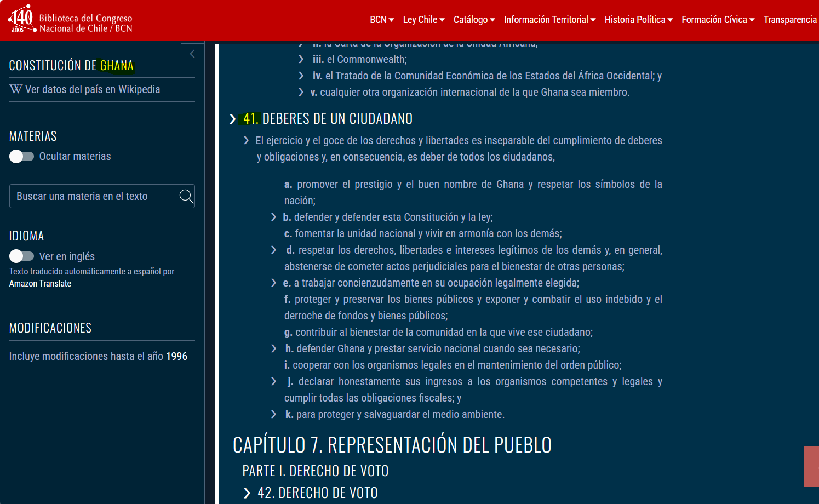Viewport: 819px width, 504px height.
Task: Click chevron beside item k. proteger el medio ambiente
Action: [274, 415]
